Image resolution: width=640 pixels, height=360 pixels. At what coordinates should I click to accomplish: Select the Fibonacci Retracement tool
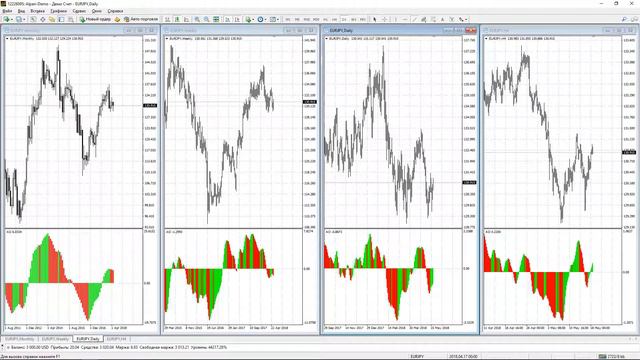pos(433,19)
